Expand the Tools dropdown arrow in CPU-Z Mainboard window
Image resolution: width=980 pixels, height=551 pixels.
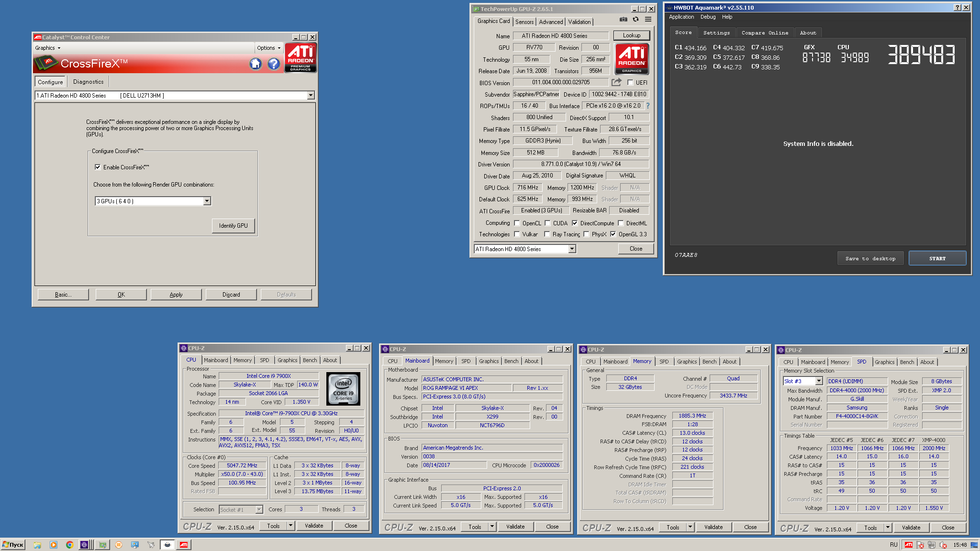[492, 527]
